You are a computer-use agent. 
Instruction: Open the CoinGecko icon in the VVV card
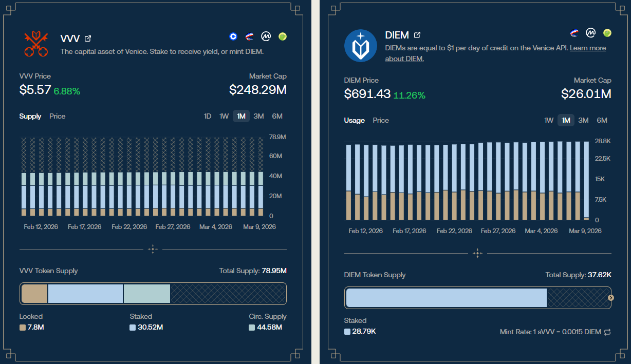282,36
